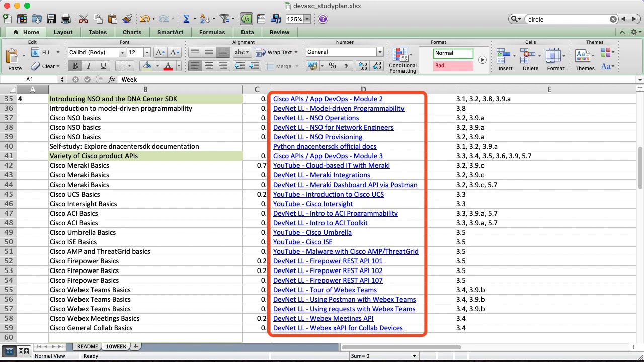Go to the SmartArt tab
The image size is (644, 362).
pos(170,32)
